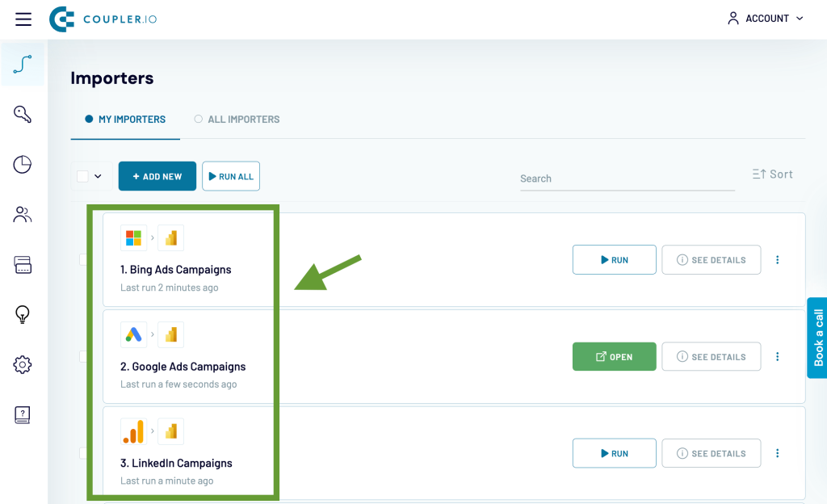Open the help book sidebar icon

(x=22, y=415)
